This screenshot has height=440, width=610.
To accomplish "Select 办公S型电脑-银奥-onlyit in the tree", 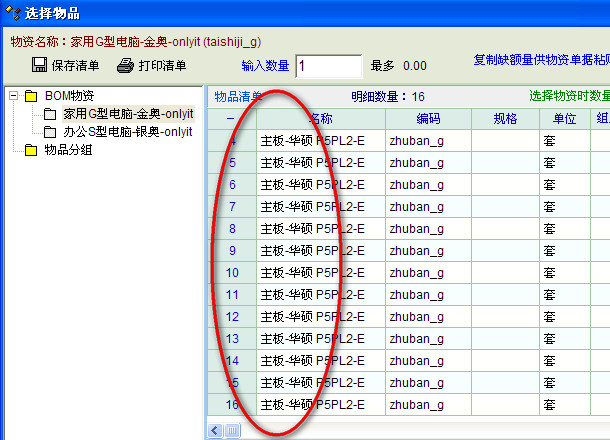I will click(x=127, y=131).
